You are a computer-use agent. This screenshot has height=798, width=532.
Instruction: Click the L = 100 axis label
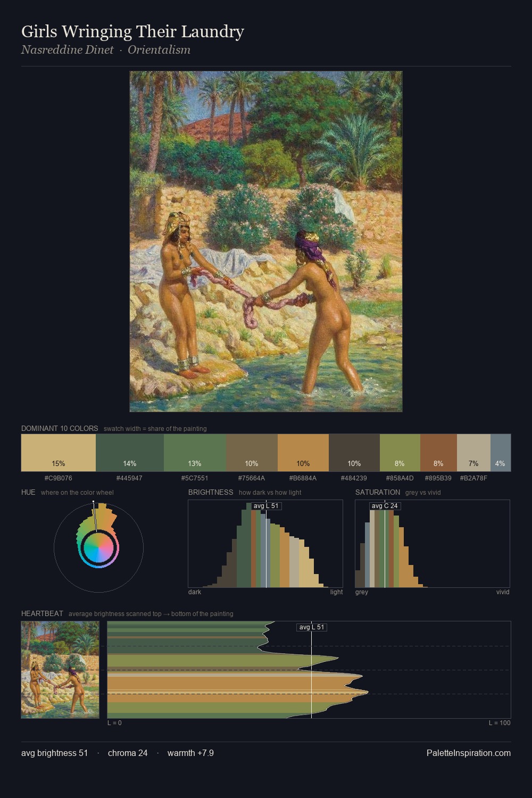point(500,722)
